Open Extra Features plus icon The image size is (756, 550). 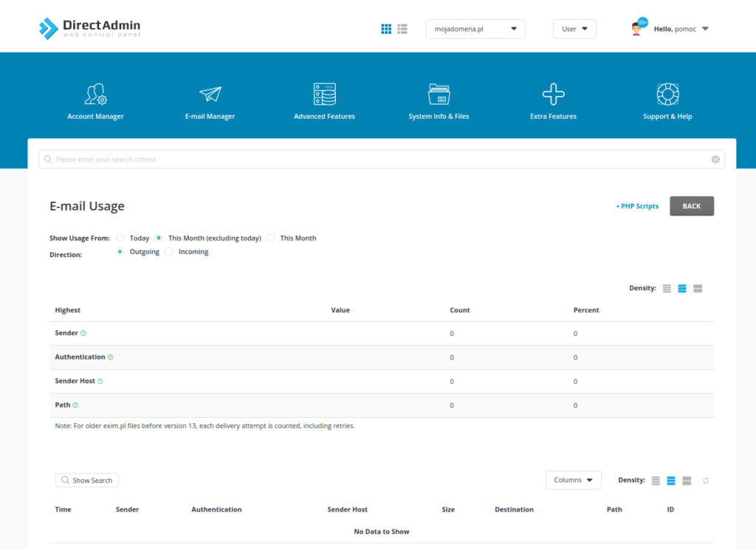coord(553,94)
